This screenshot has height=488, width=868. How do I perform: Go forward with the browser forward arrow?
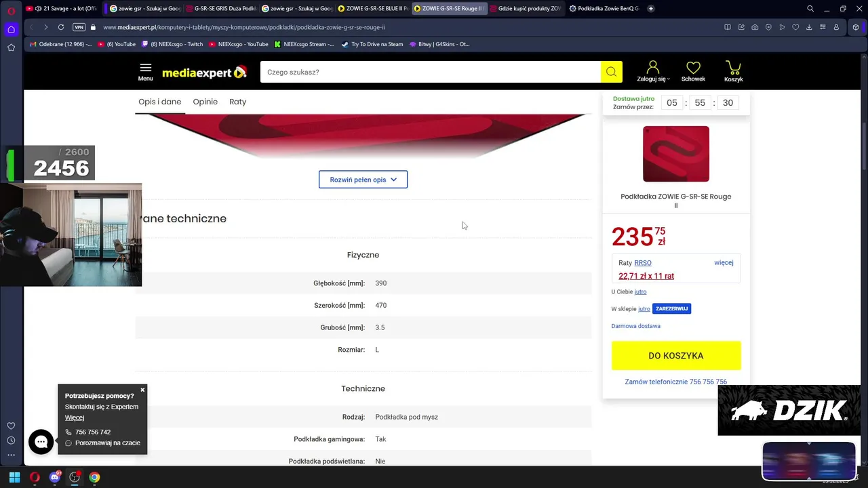[45, 27]
